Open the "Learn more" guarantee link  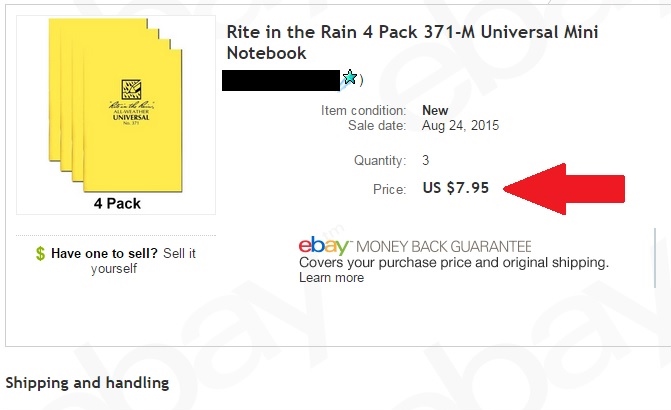click(x=331, y=278)
